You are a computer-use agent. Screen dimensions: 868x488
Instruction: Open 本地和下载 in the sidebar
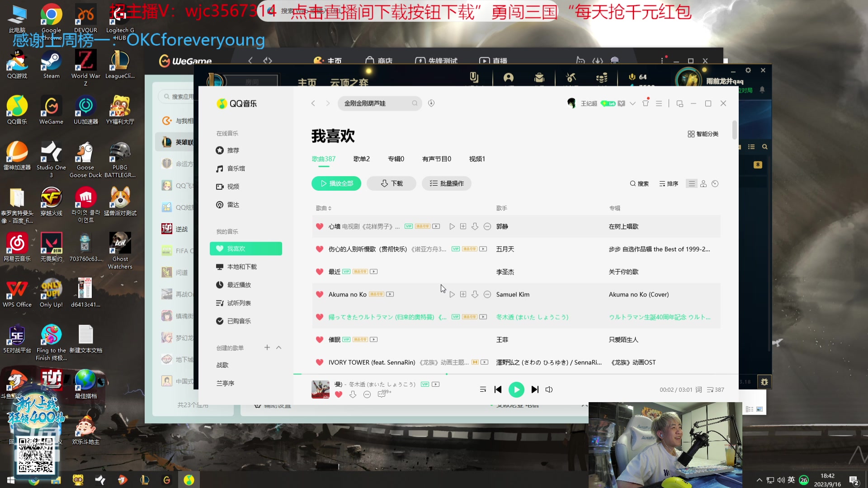click(241, 267)
